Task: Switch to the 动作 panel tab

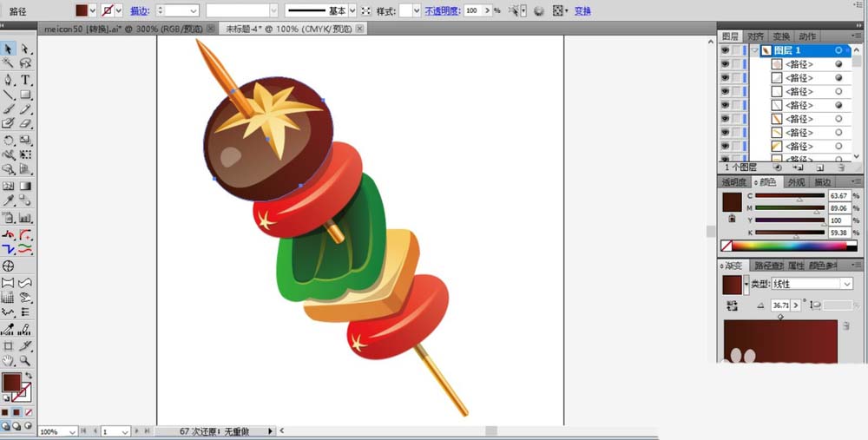Action: pos(807,36)
